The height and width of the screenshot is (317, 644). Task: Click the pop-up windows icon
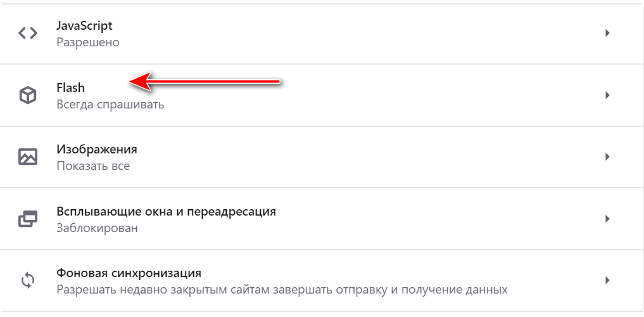pyautogui.click(x=28, y=219)
